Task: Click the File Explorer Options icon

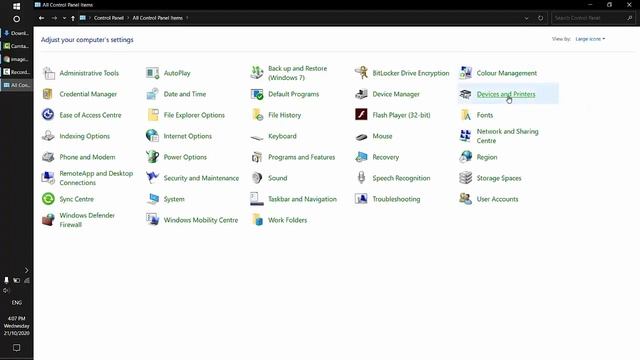Action: pyautogui.click(x=153, y=115)
